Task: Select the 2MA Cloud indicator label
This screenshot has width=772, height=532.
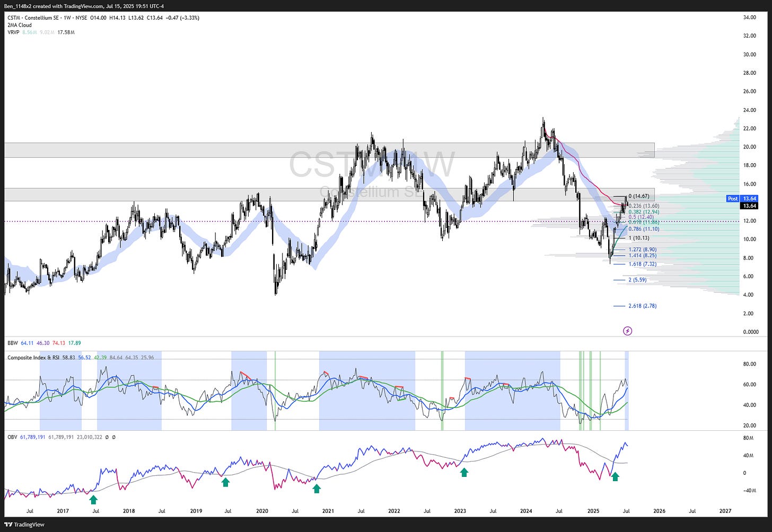Action: (x=20, y=25)
